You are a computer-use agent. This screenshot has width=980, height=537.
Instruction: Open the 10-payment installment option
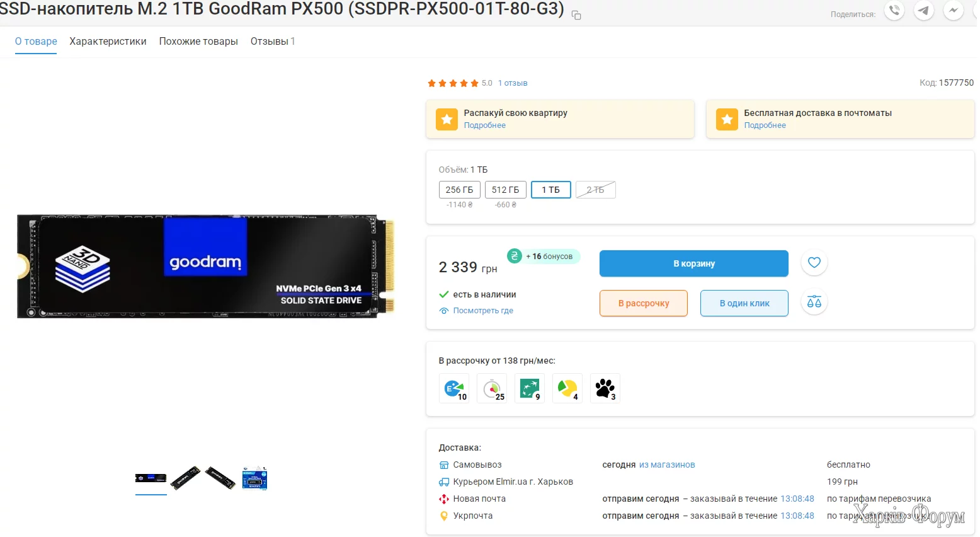454,388
